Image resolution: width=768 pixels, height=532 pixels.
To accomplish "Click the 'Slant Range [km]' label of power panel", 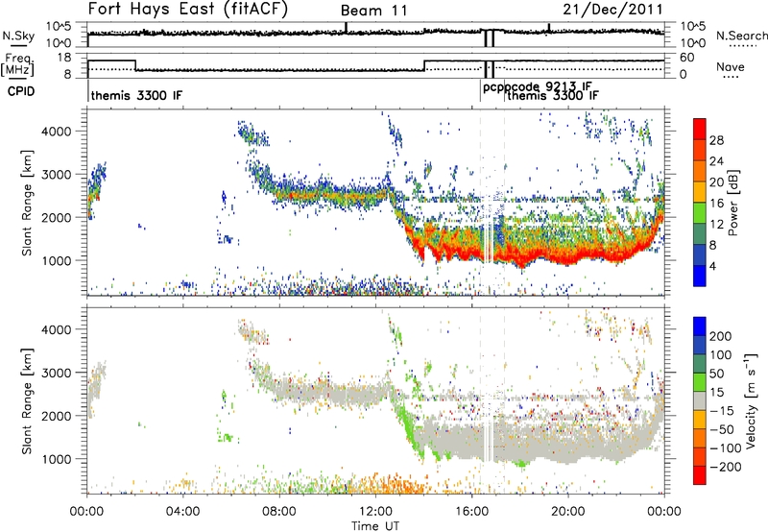I will (27, 203).
